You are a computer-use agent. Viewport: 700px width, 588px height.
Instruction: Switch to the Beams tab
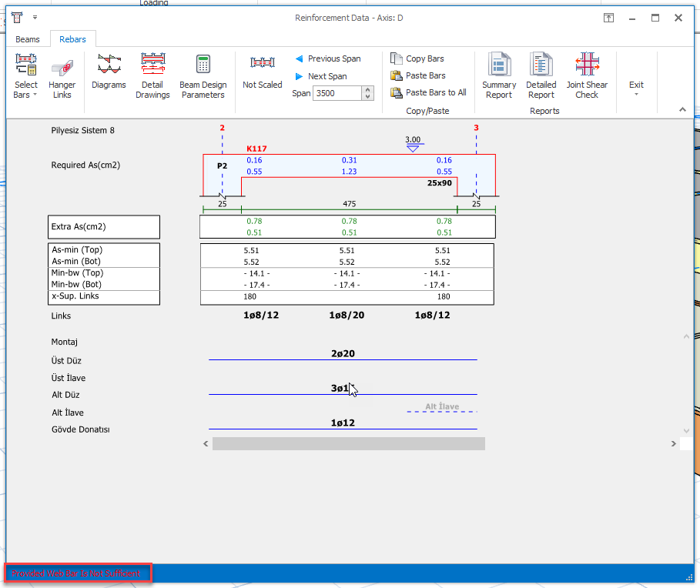pyautogui.click(x=27, y=38)
